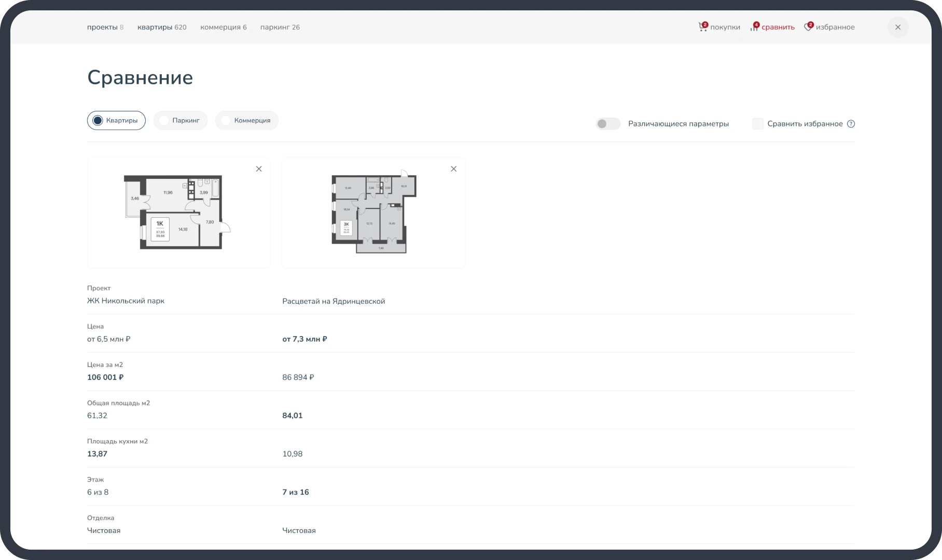This screenshot has height=560, width=942.
Task: Select the Квартиры radio option
Action: click(x=98, y=120)
